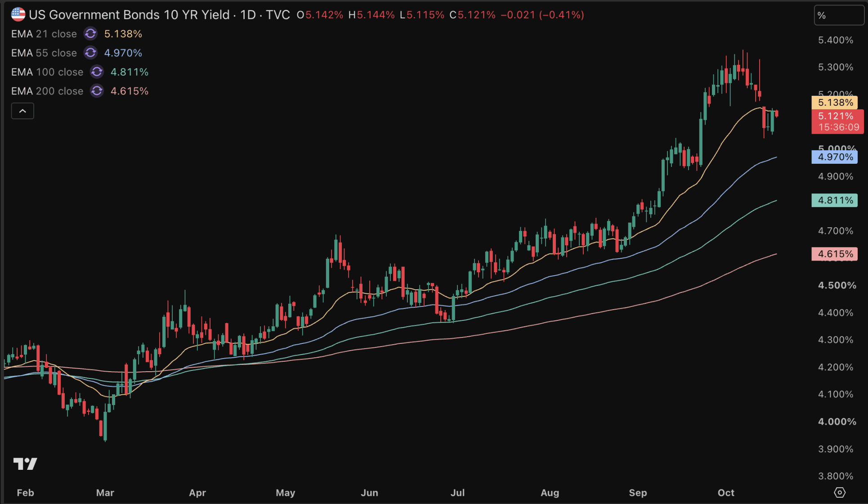
Task: Click the 5.400% price axis label
Action: (836, 40)
